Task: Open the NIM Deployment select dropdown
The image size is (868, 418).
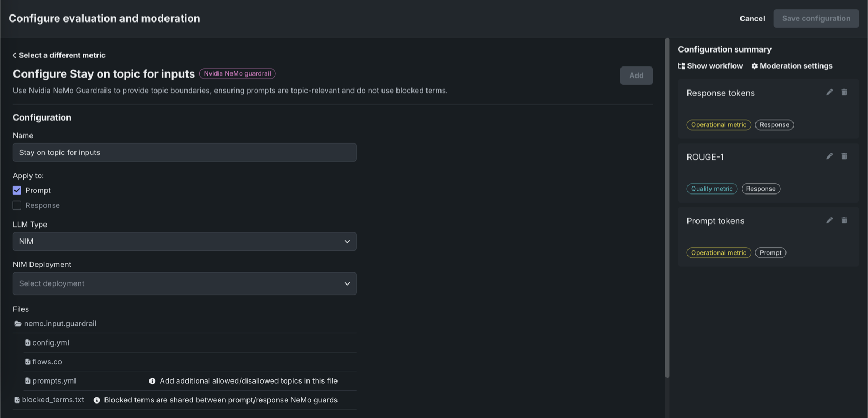Action: tap(184, 283)
